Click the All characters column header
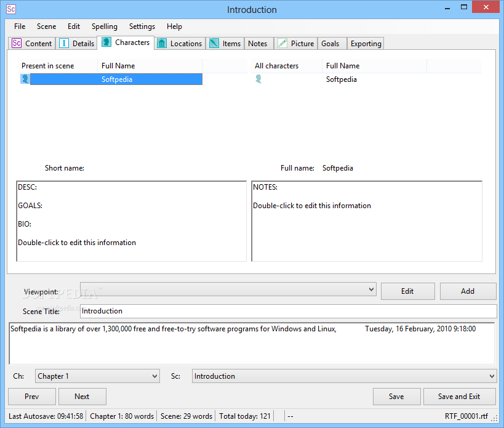The image size is (504, 428). 287,66
